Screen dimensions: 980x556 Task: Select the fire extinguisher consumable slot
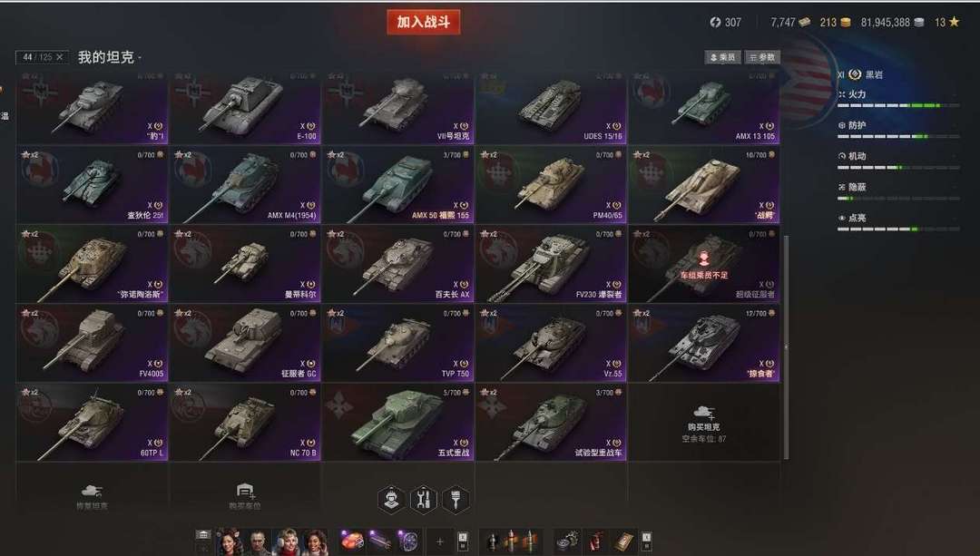pyautogui.click(x=596, y=541)
